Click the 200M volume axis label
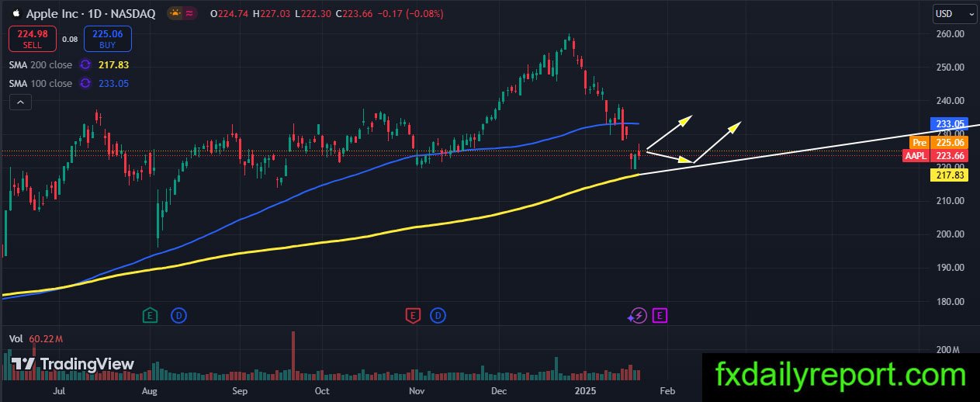980x402 pixels. point(949,350)
